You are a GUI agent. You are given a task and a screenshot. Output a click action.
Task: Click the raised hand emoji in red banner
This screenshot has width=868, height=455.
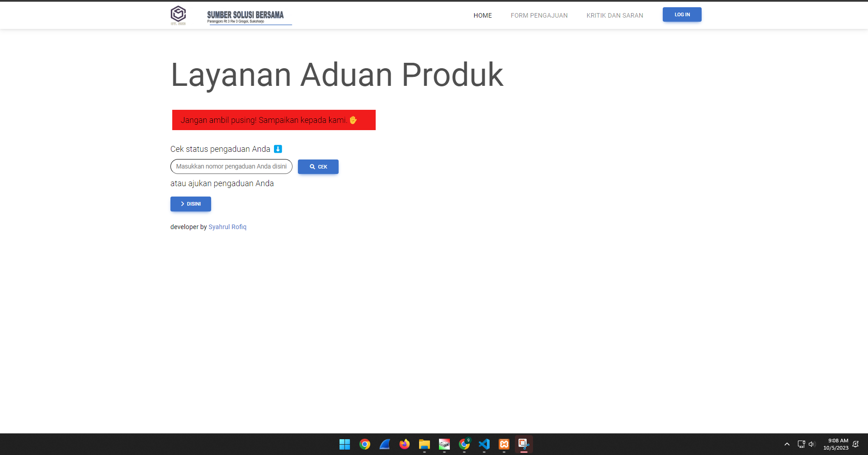(353, 120)
